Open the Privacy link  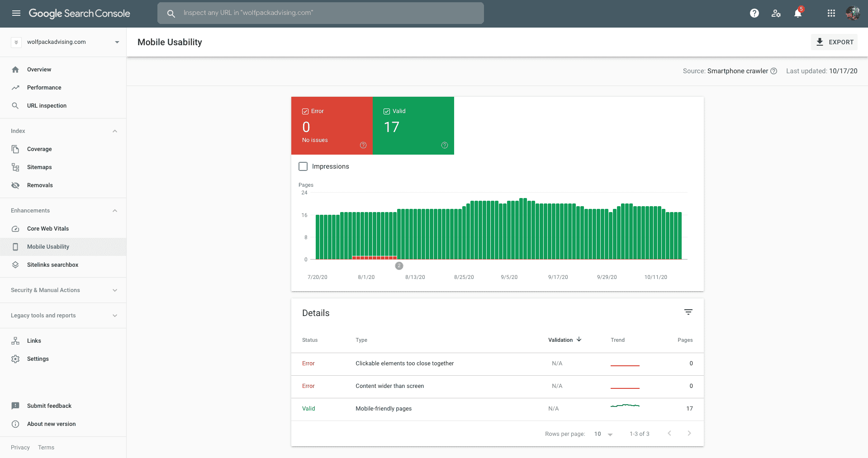click(x=20, y=448)
